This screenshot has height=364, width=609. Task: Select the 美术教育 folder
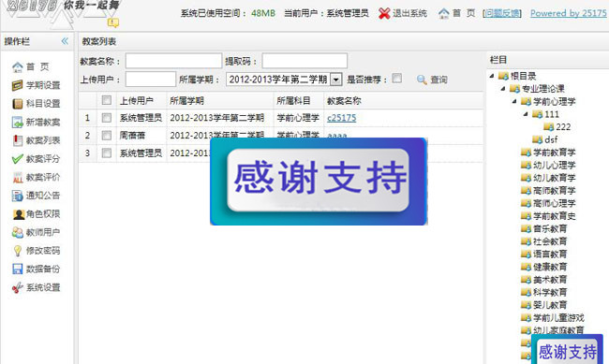click(x=543, y=280)
